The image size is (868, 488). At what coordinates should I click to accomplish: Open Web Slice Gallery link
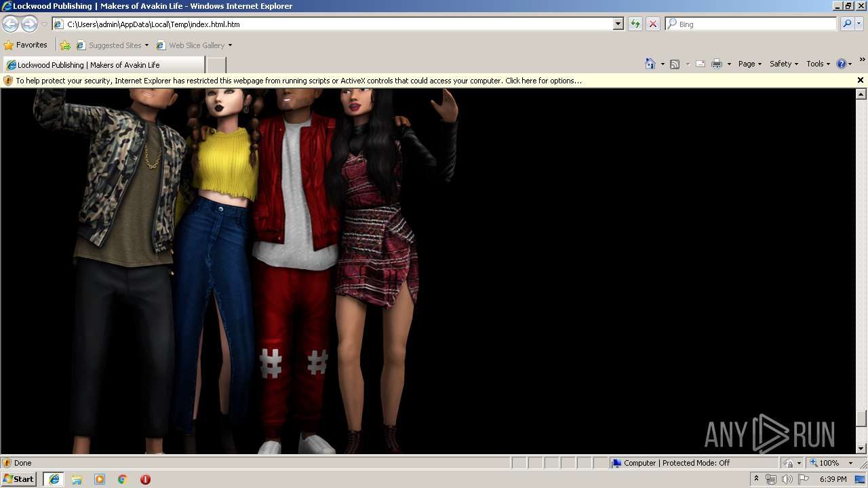point(191,45)
